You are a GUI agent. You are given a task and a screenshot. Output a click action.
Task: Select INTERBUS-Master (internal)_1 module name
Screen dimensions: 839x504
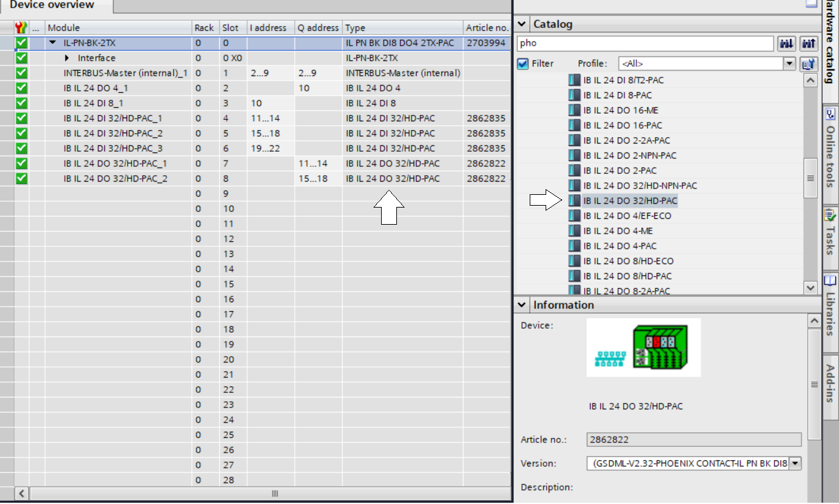pos(125,73)
